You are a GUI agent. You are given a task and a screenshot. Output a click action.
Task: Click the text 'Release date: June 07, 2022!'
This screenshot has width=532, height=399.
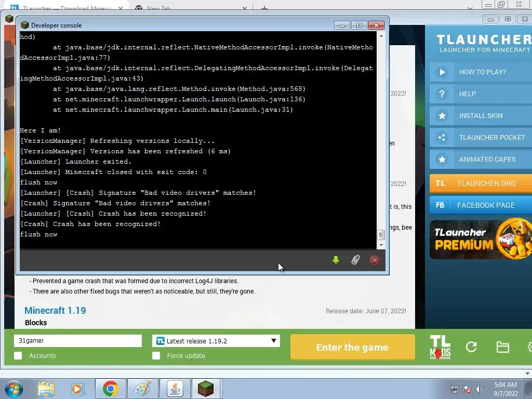366,311
